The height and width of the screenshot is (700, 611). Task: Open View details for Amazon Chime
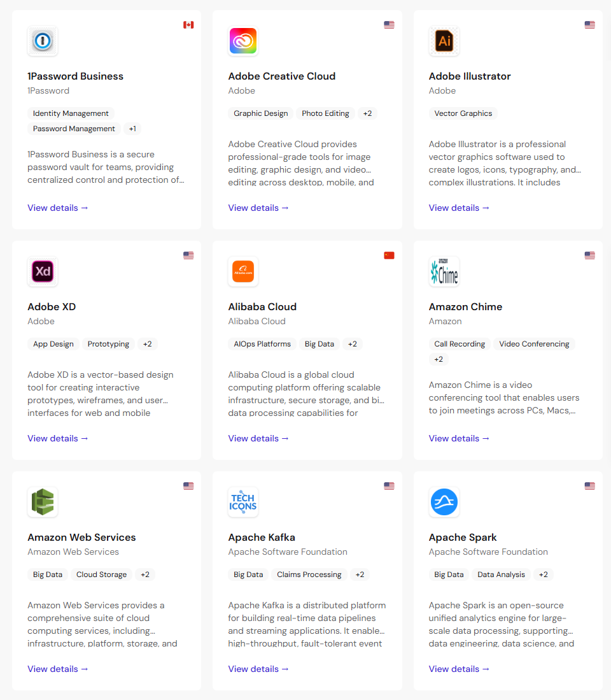click(x=459, y=438)
